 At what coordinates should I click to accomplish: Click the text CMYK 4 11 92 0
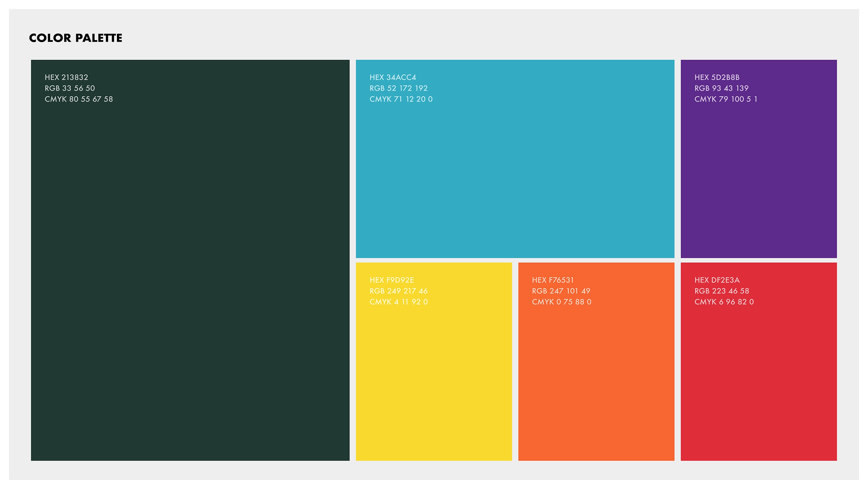(398, 302)
